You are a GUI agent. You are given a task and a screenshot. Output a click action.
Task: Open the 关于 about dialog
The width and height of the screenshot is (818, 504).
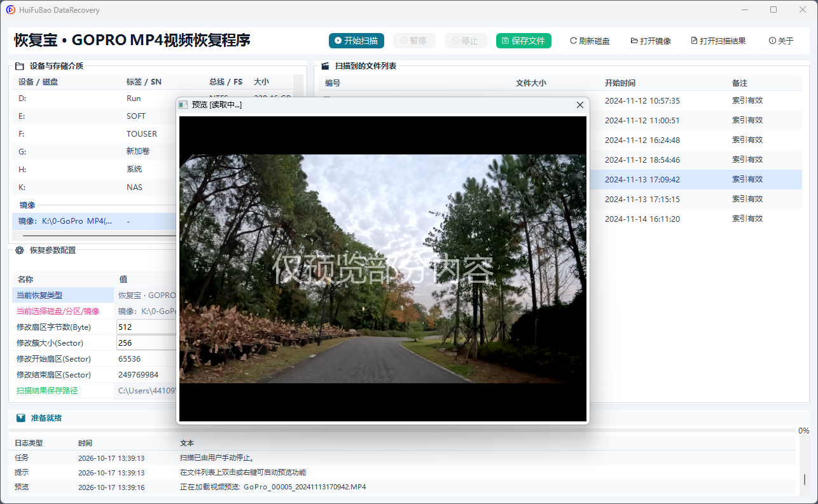point(781,41)
